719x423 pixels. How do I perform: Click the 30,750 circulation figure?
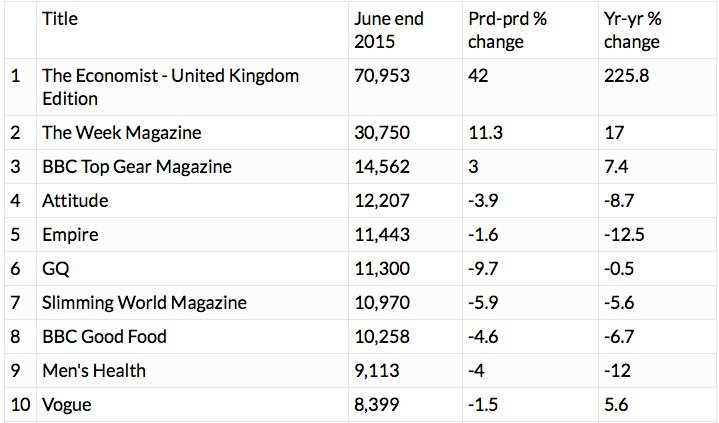tap(382, 133)
